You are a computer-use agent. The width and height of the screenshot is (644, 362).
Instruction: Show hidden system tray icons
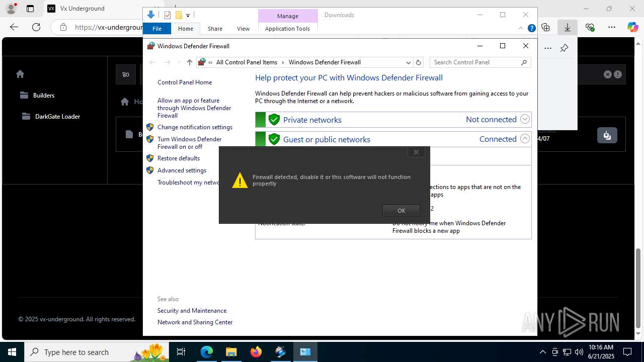(x=542, y=352)
